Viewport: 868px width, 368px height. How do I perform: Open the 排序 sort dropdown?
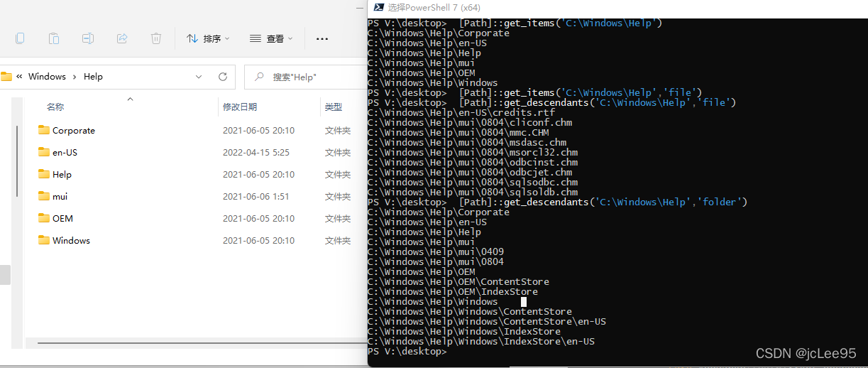[208, 39]
